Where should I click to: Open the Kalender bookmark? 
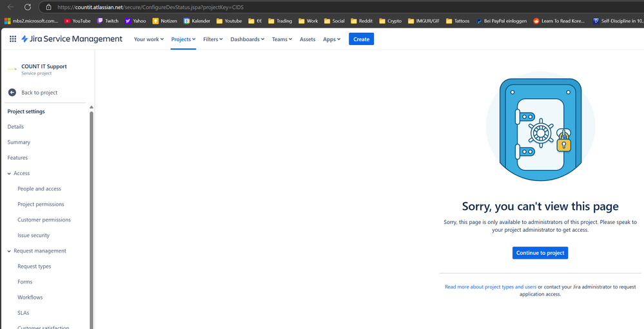197,21
